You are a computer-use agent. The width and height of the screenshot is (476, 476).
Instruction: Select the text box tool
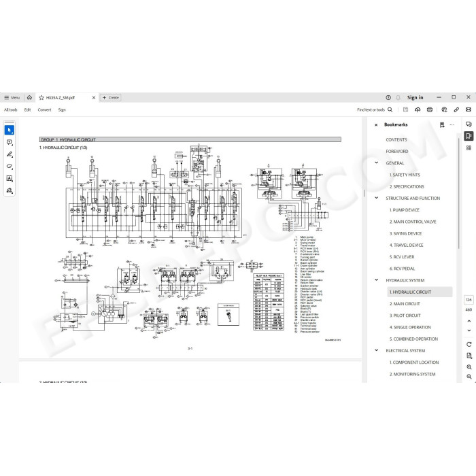click(10, 178)
